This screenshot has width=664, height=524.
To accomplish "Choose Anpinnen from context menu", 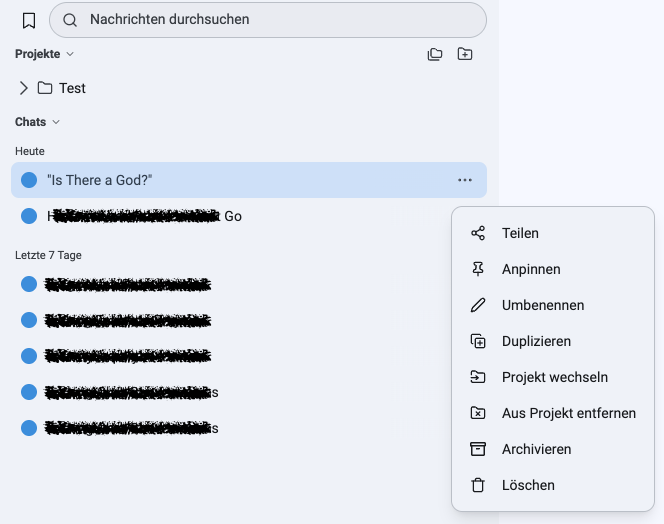I will point(553,269).
